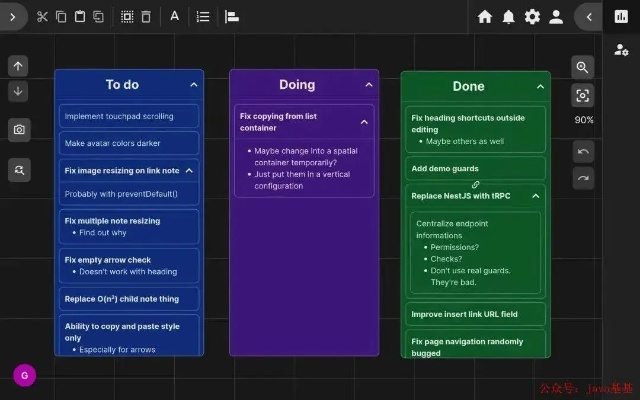This screenshot has width=640, height=400.
Task: Collapse 'Replace NestJS with tRPC' note
Action: 537,196
